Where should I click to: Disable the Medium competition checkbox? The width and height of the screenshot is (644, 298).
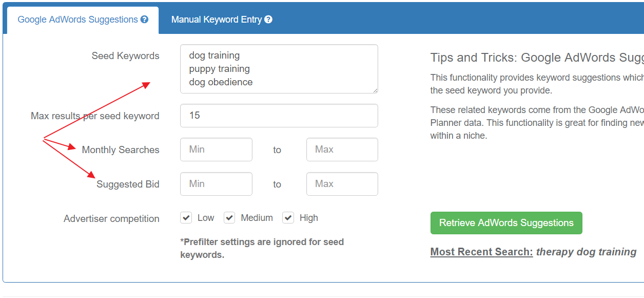pos(229,217)
